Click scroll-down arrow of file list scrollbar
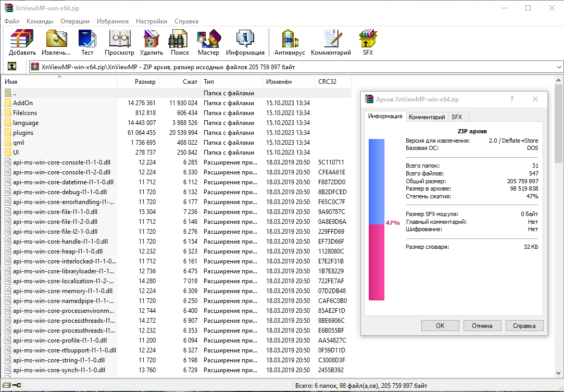This screenshot has width=564, height=392. 559,373
